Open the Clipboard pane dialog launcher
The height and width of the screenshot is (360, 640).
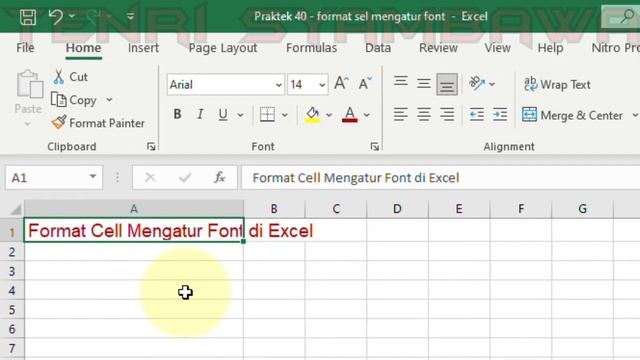click(x=151, y=147)
